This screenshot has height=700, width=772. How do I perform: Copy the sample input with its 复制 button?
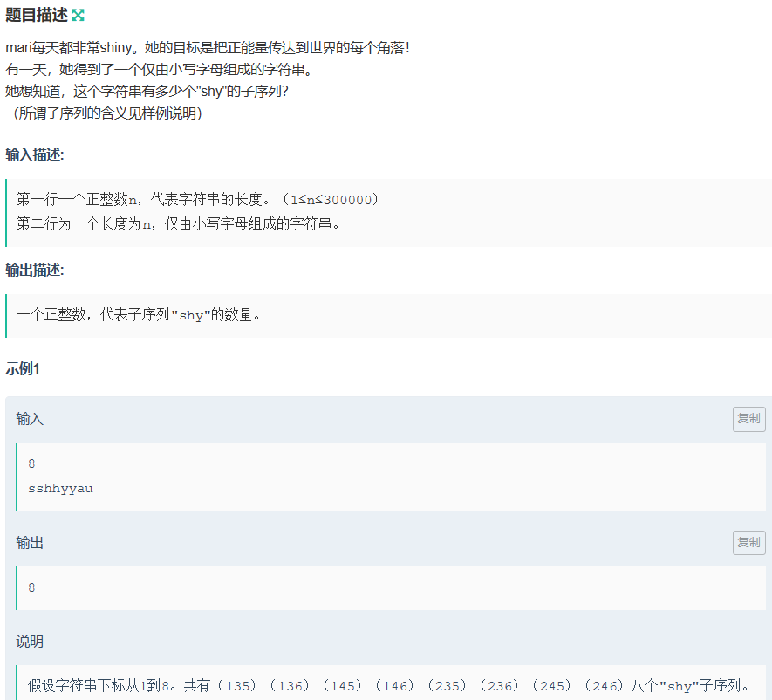tap(748, 419)
